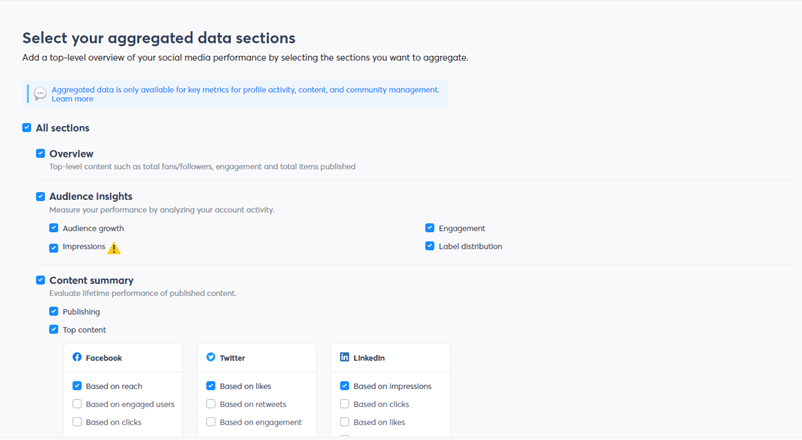The height and width of the screenshot is (440, 802).
Task: Click the Facebook logo icon
Action: (77, 357)
